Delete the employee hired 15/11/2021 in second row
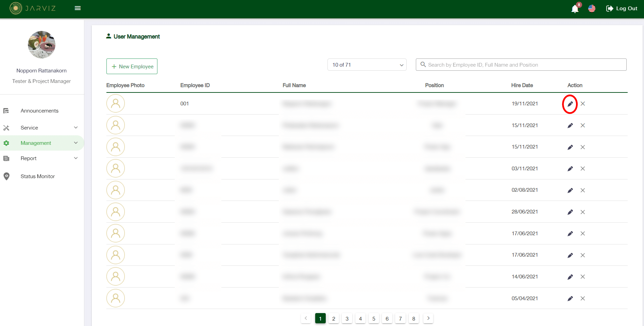 [582, 125]
